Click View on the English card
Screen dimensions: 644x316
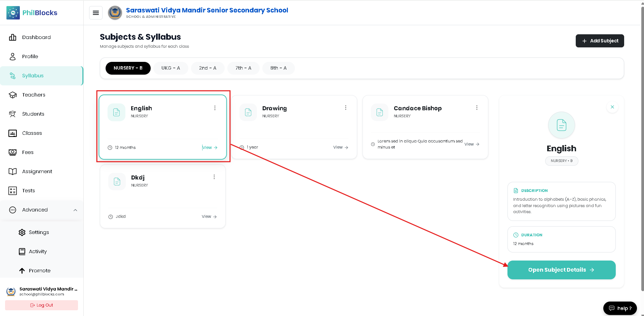tap(210, 148)
